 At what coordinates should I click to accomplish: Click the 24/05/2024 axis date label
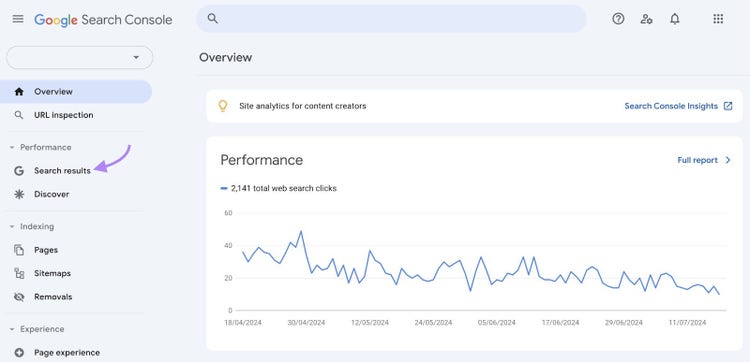tap(433, 323)
